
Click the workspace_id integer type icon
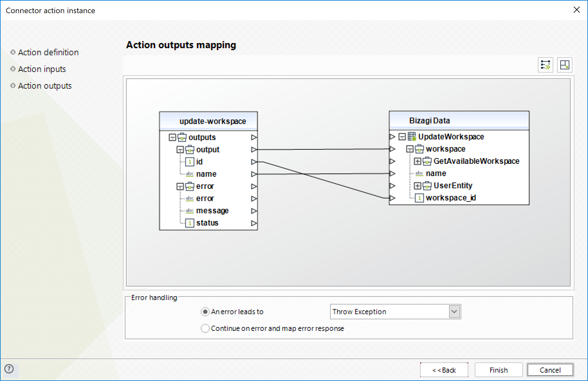(x=419, y=198)
